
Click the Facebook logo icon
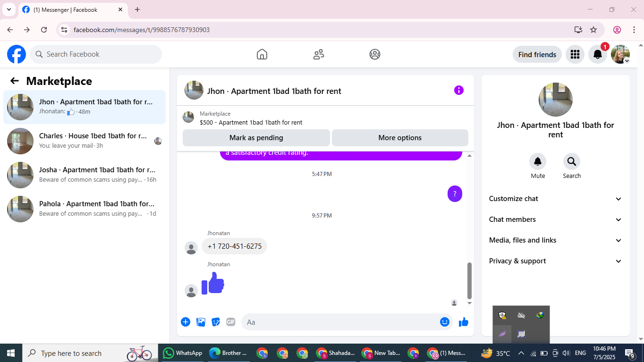(x=17, y=54)
